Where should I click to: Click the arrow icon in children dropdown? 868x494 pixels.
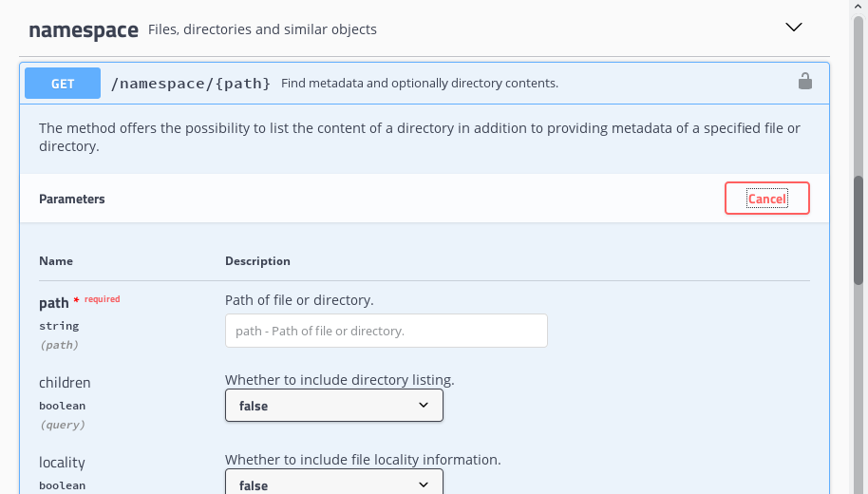click(424, 406)
